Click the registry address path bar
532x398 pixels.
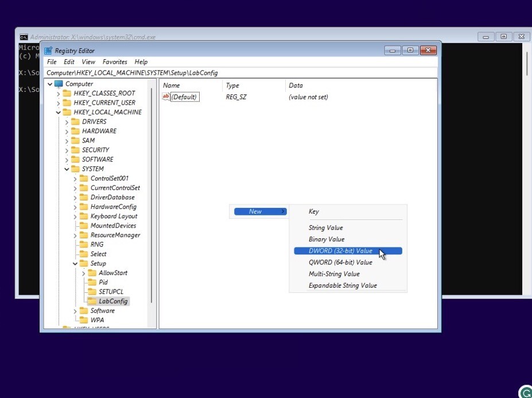point(240,73)
